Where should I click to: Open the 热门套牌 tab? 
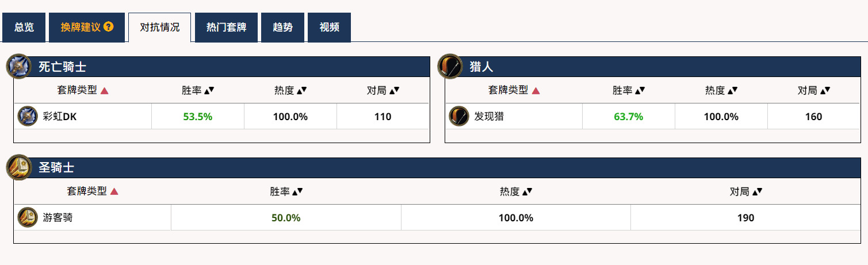click(x=226, y=27)
